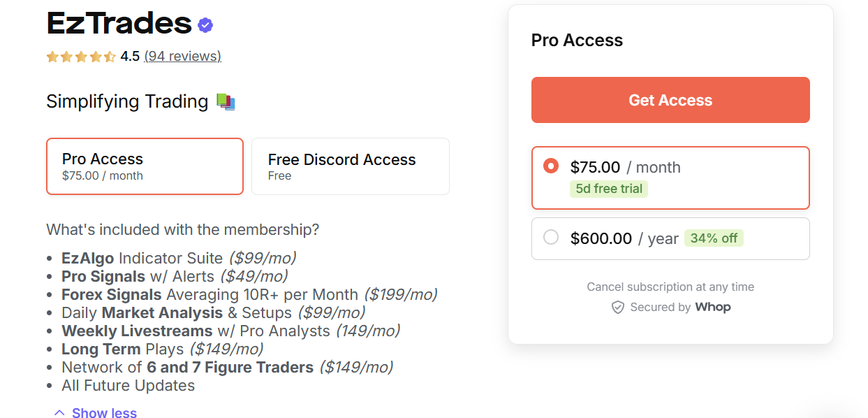Click the third star of the rating
This screenshot has width=868, height=418.
coord(80,57)
